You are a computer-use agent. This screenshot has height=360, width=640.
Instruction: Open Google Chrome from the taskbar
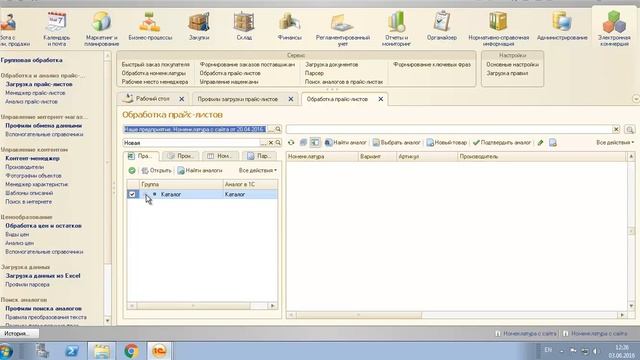point(131,351)
